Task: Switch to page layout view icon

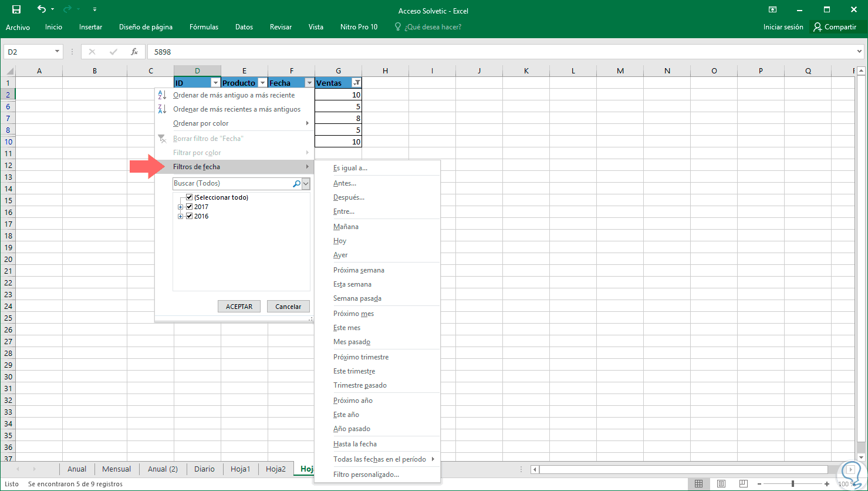Action: click(x=721, y=484)
